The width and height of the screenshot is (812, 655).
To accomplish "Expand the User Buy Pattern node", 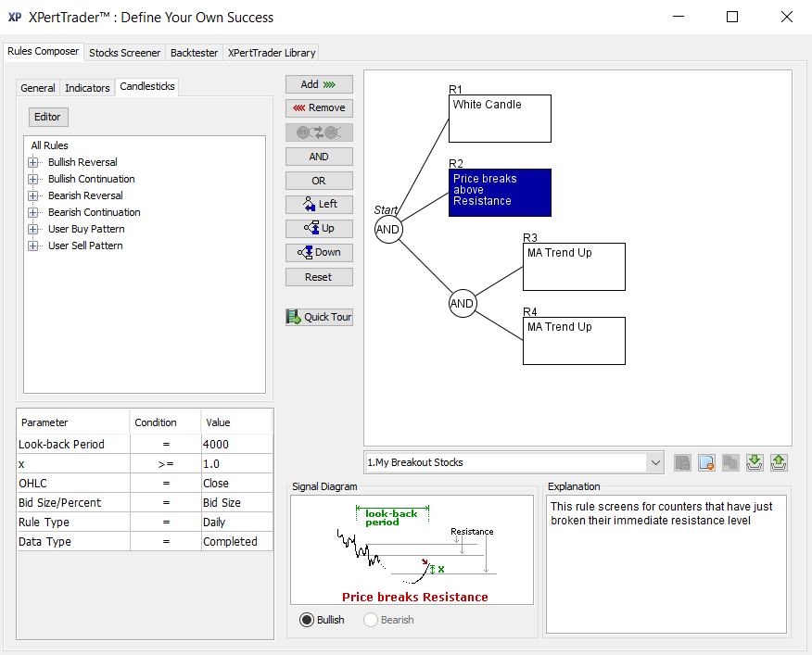I will (33, 229).
